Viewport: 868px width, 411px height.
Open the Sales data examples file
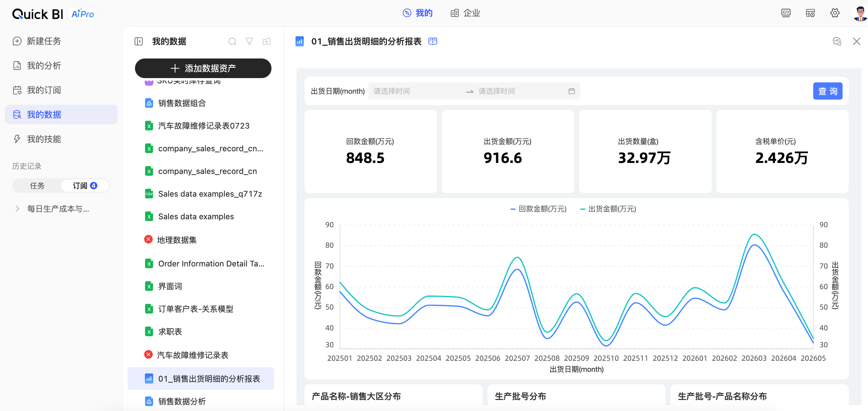click(201, 217)
